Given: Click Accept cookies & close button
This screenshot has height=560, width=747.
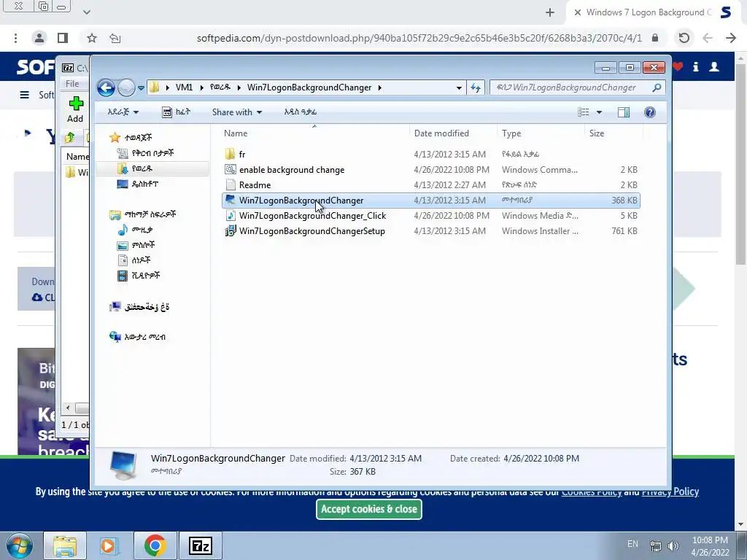Looking at the screenshot, I should [x=369, y=509].
